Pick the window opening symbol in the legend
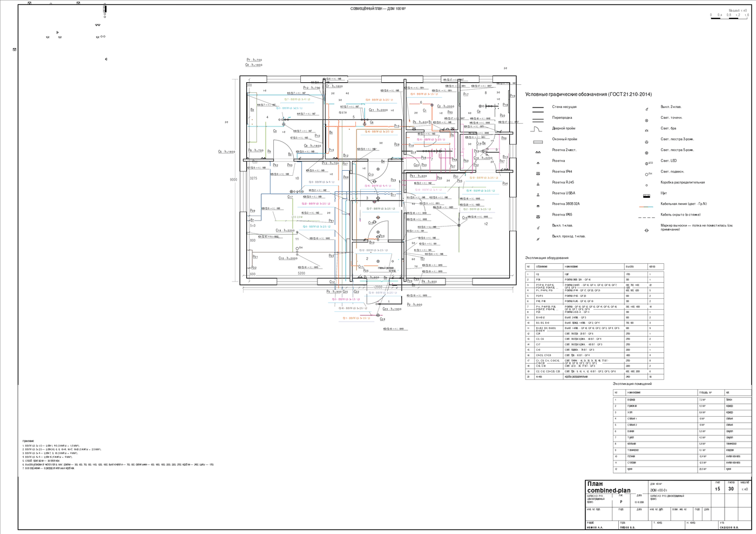 coord(538,142)
